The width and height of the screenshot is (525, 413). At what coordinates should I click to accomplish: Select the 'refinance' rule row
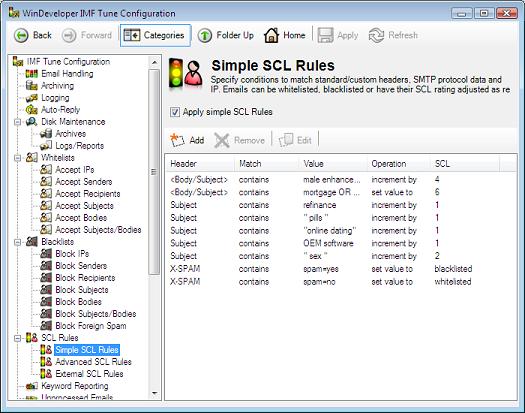point(340,205)
